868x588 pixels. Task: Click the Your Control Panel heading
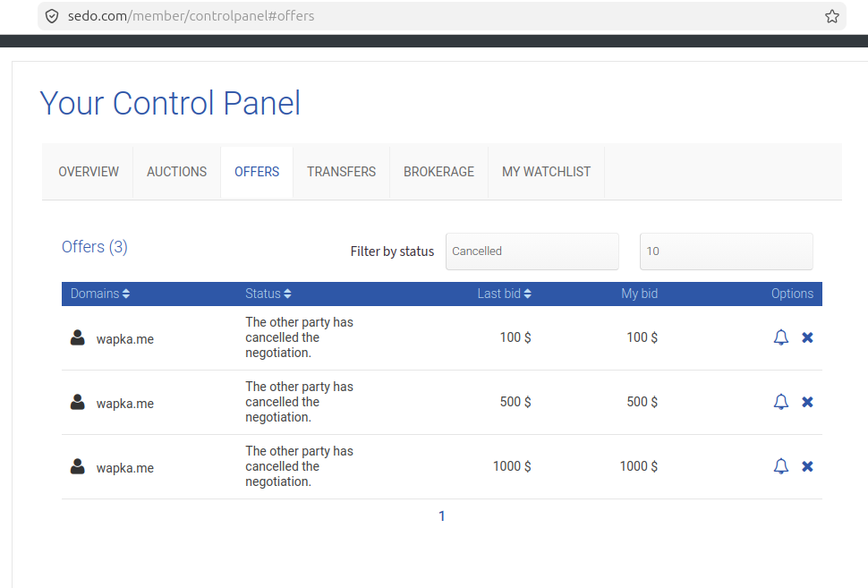pos(171,103)
